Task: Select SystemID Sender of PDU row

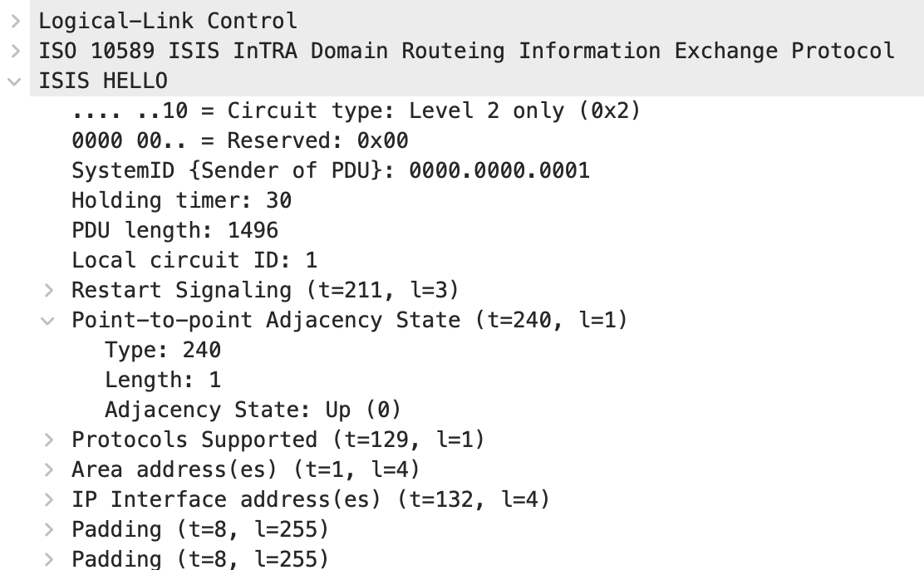Action: [x=331, y=170]
